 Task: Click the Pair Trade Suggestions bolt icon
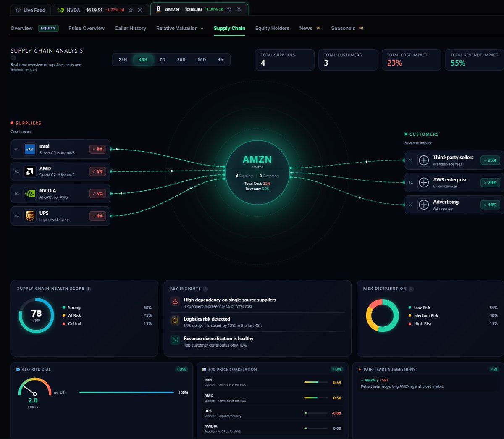tap(360, 369)
